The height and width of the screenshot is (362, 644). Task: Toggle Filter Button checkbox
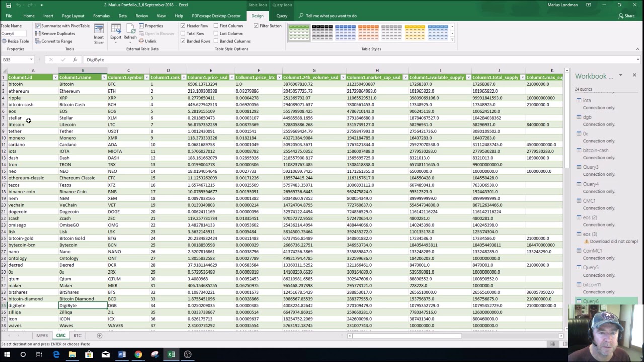point(256,26)
